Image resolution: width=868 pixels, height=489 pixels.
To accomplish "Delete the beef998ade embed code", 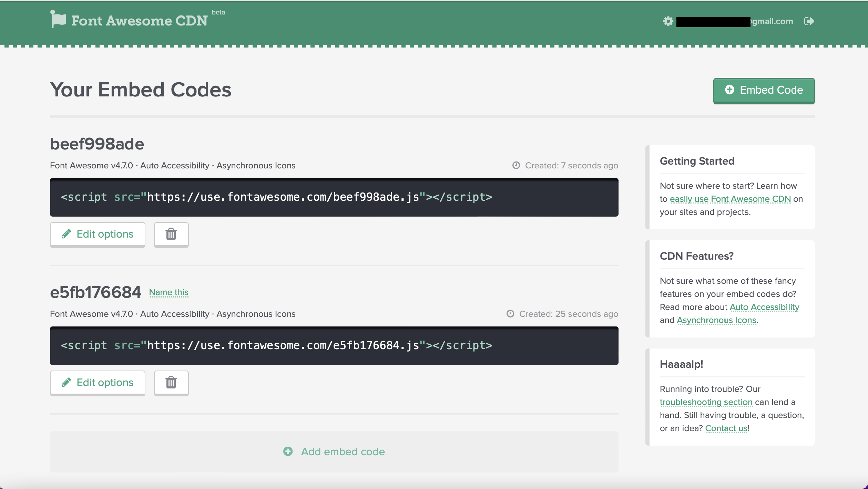I will 171,234.
